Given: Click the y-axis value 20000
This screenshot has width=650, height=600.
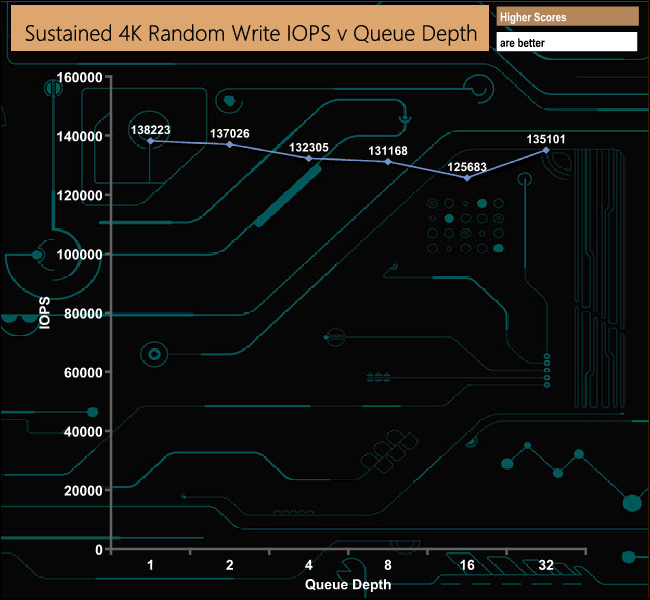Looking at the screenshot, I should coord(83,491).
